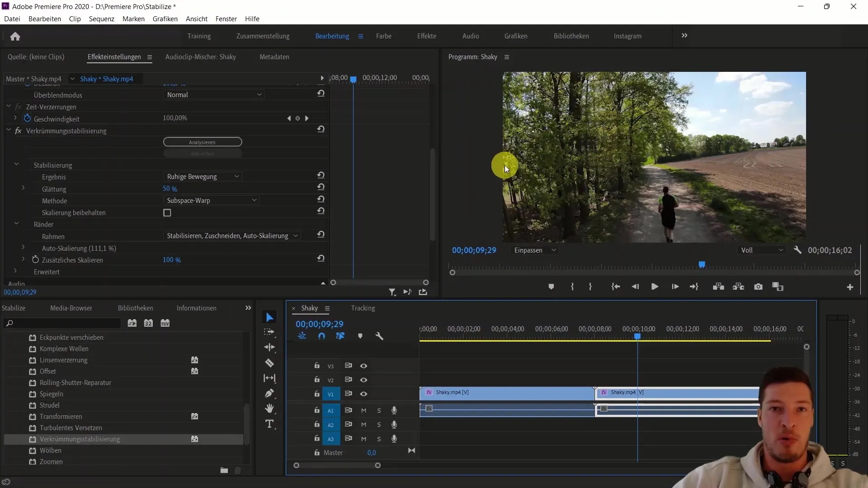The width and height of the screenshot is (868, 488).
Task: Mute audio track A1
Action: click(x=363, y=411)
